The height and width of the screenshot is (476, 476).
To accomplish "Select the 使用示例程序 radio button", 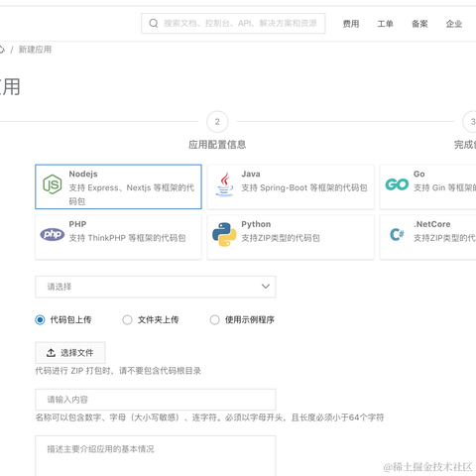I will pyautogui.click(x=214, y=319).
